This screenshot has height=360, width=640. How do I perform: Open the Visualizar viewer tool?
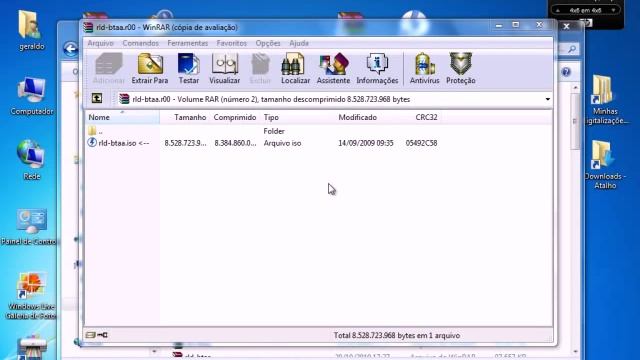pyautogui.click(x=224, y=69)
